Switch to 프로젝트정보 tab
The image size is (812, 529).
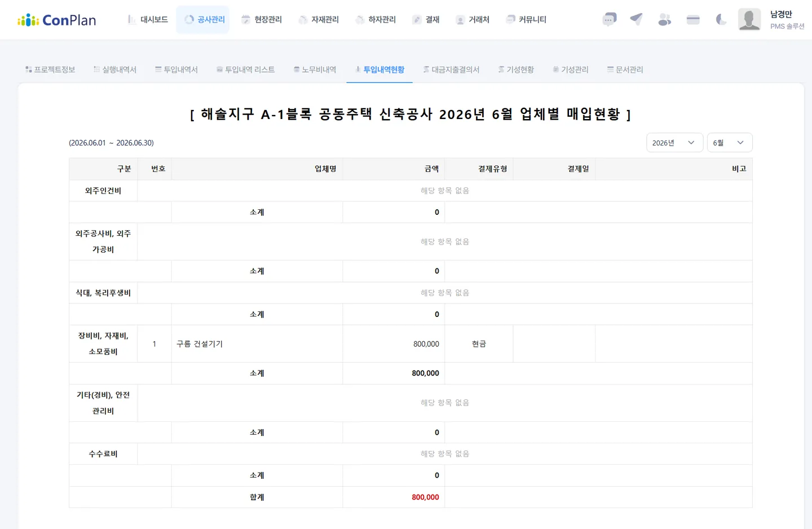[50, 69]
